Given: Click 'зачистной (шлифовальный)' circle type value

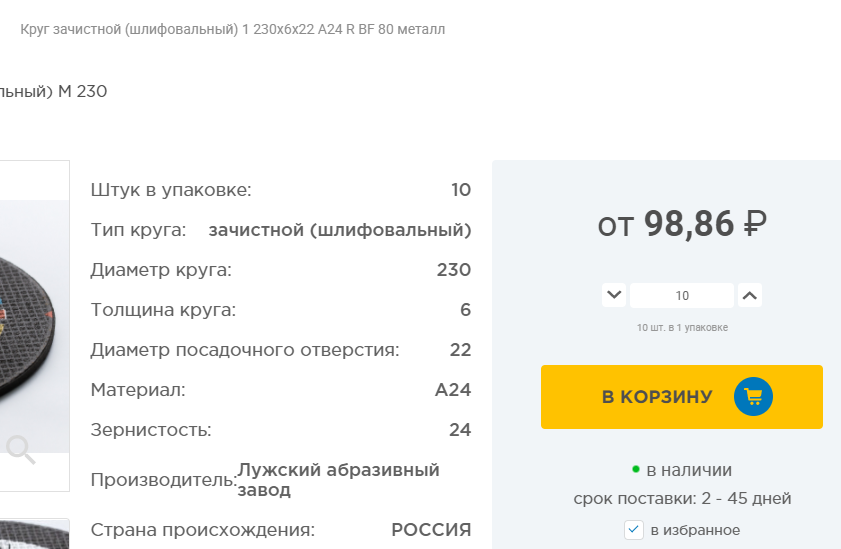Looking at the screenshot, I should [x=339, y=230].
